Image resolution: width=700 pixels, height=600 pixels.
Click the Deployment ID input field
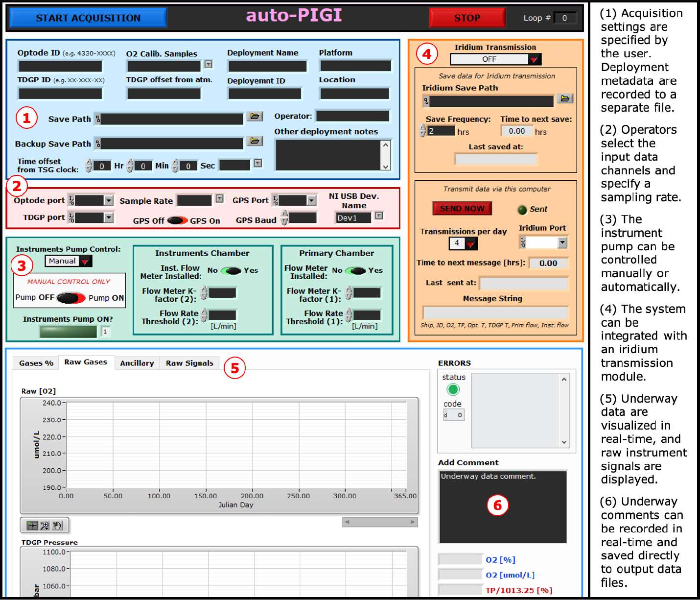pyautogui.click(x=265, y=93)
